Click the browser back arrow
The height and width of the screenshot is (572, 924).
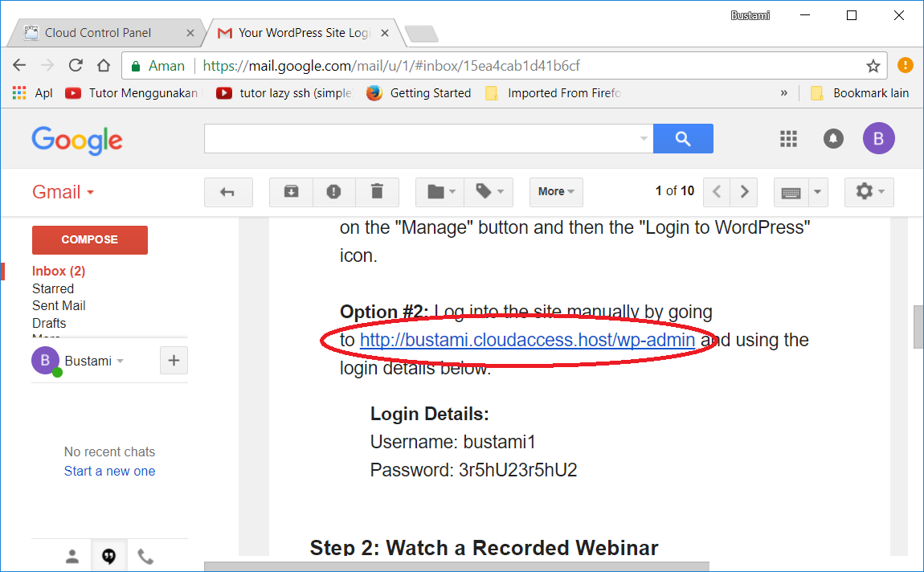pos(19,65)
